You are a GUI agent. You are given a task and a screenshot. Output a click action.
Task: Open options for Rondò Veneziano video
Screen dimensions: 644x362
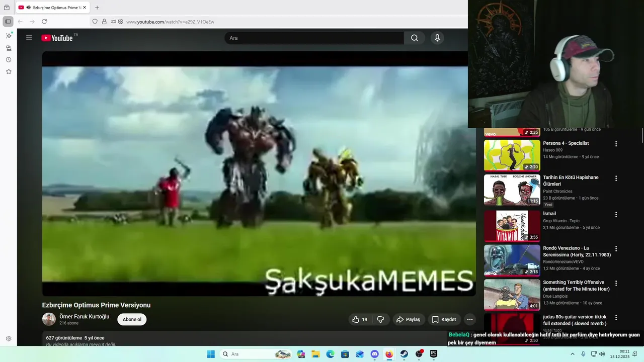click(x=616, y=249)
